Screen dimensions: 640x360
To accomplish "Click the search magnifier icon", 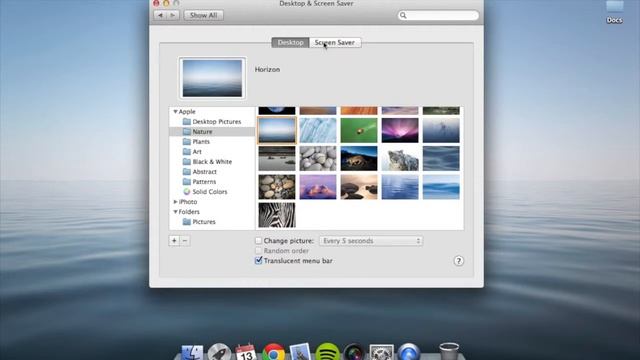I will 403,16.
